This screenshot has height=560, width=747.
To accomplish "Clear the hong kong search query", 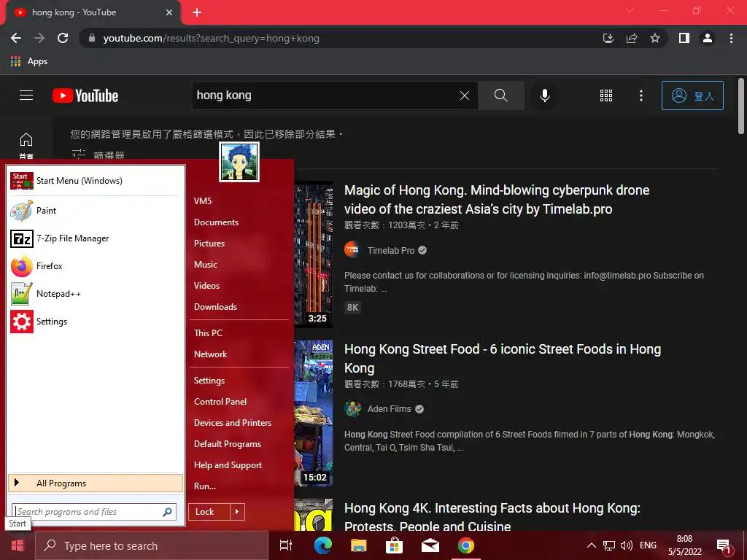I will [465, 96].
